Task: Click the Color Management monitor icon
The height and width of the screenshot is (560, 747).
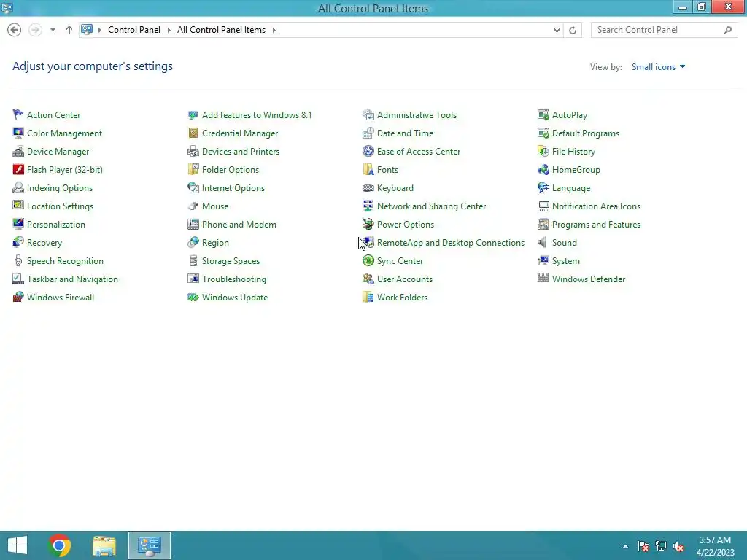Action: pyautogui.click(x=18, y=133)
